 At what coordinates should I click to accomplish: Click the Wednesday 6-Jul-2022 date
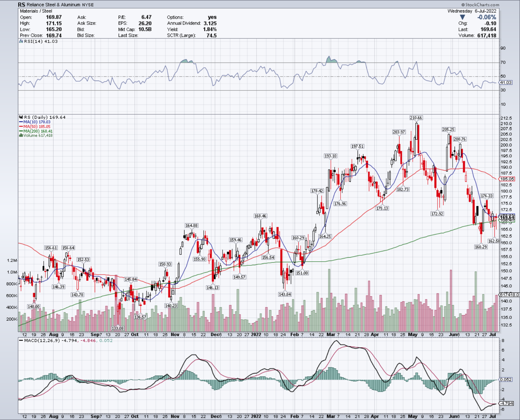pyautogui.click(x=472, y=11)
